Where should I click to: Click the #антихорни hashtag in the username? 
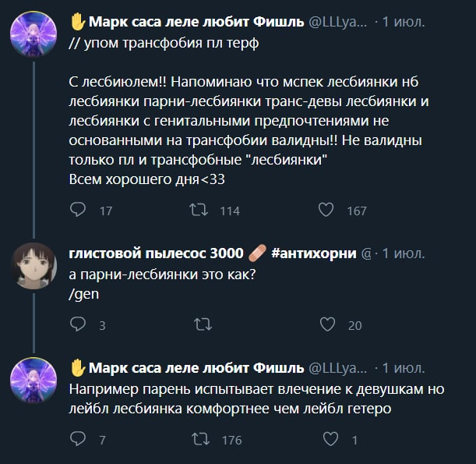click(314, 253)
